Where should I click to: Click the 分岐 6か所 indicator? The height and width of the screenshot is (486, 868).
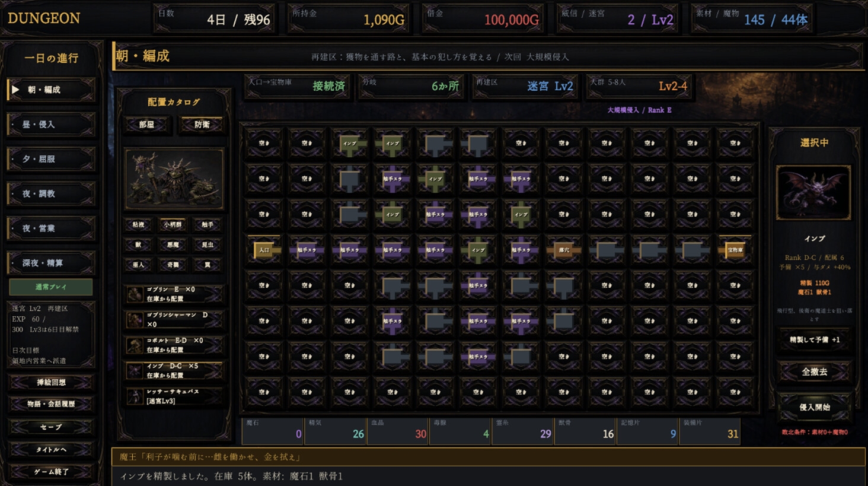(411, 86)
